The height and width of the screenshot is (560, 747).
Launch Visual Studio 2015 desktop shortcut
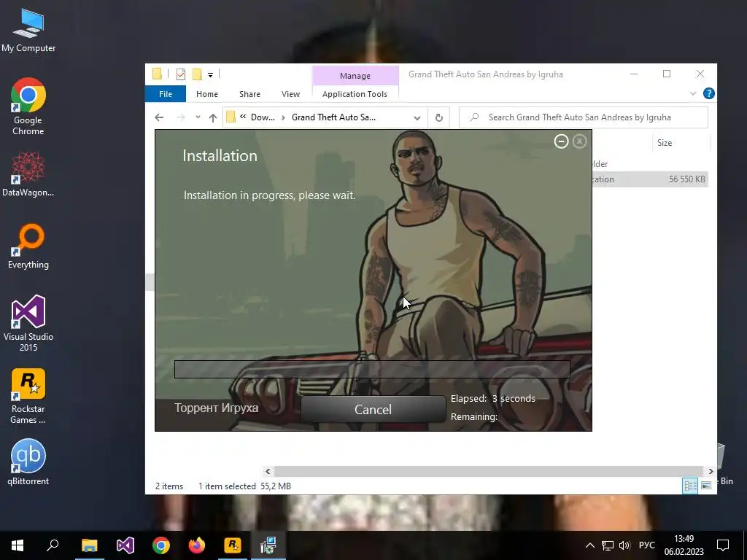28,324
